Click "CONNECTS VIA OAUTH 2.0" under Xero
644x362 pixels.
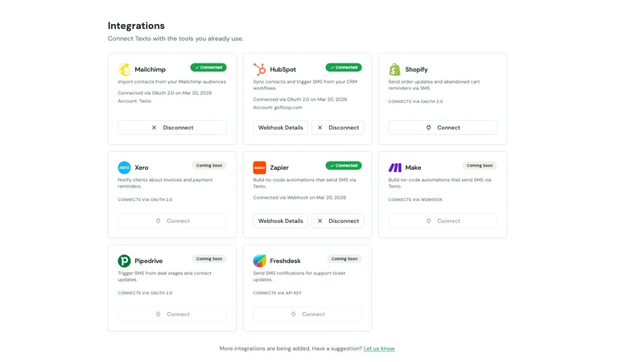145,200
